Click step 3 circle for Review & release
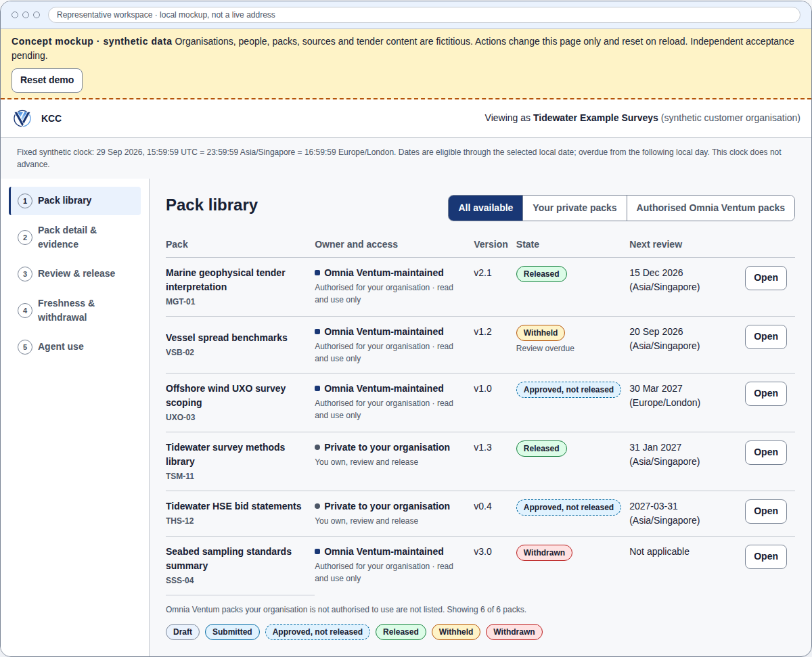Image resolution: width=812 pixels, height=657 pixels. click(25, 274)
